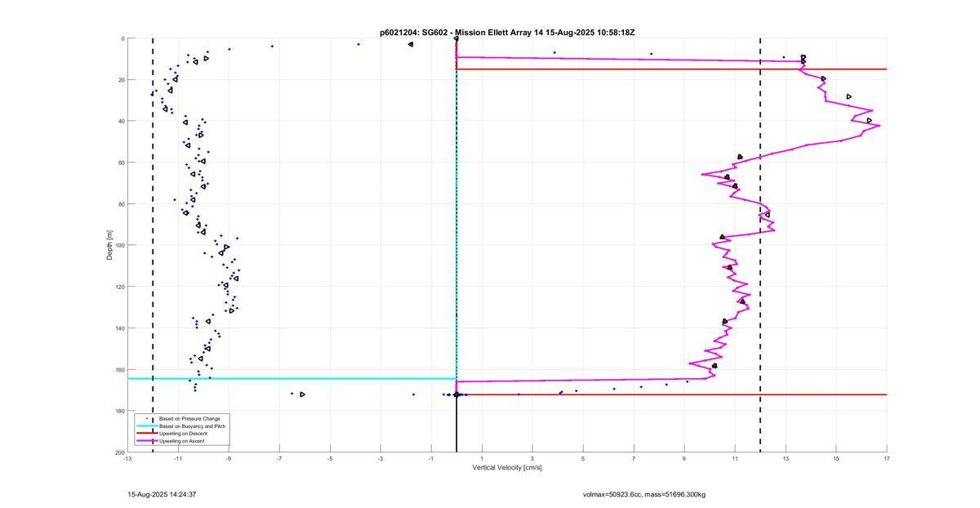
Task: Click x-axis tick label "9"
Action: (x=684, y=458)
